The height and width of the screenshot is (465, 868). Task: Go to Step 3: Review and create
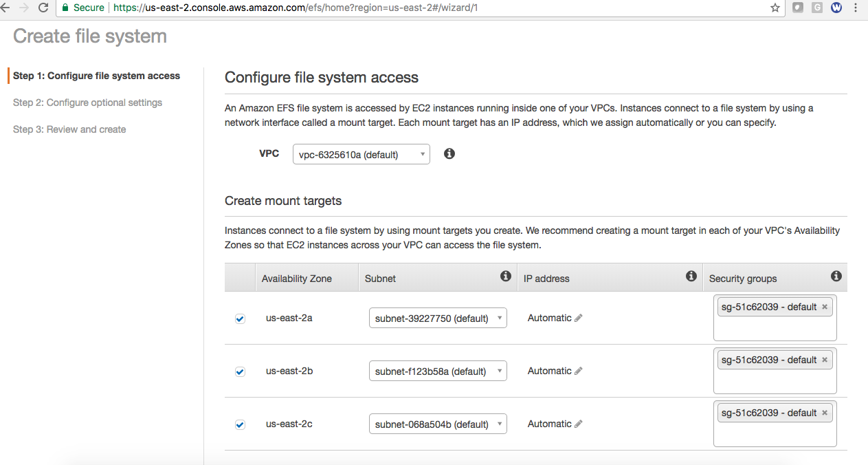click(x=69, y=129)
